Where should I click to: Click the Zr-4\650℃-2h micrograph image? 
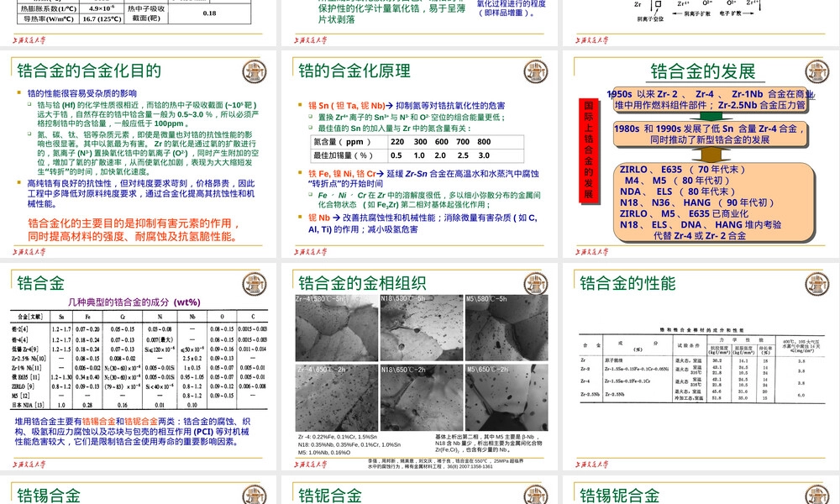tap(337, 397)
